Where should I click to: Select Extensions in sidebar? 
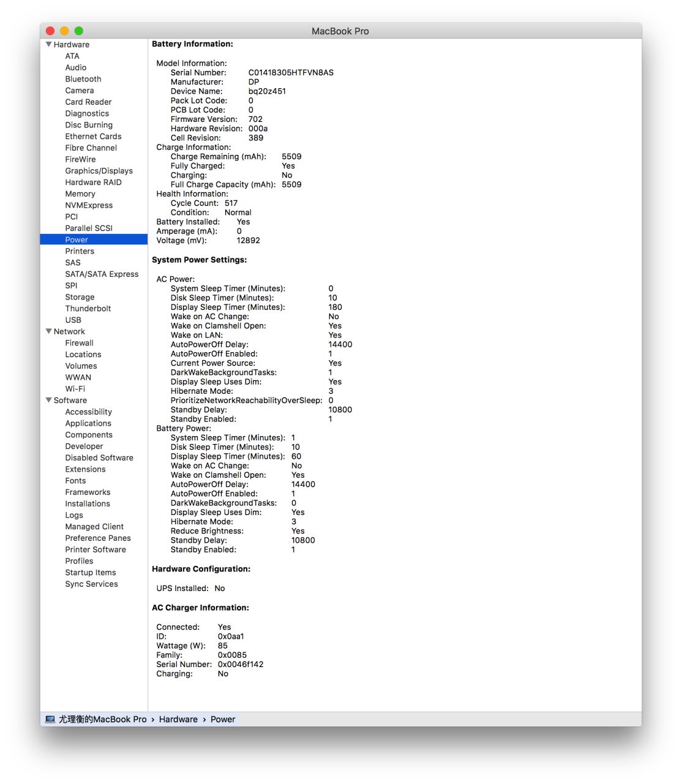pyautogui.click(x=85, y=469)
